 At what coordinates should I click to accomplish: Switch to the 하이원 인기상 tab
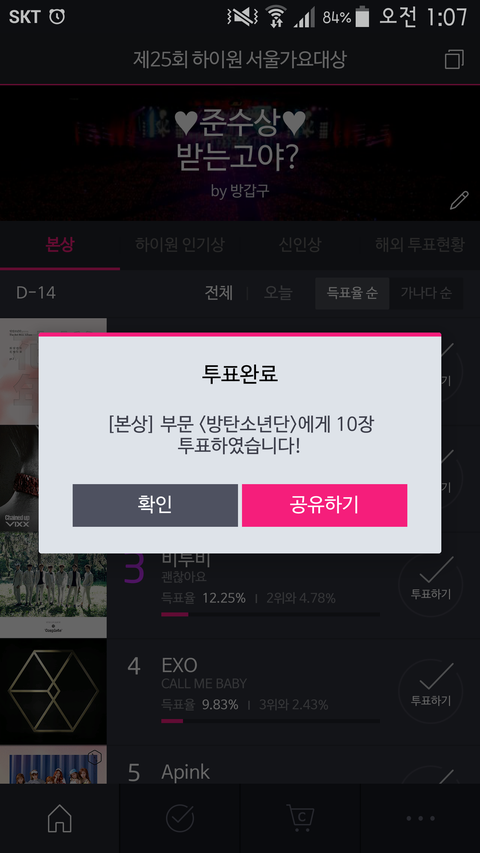(180, 245)
